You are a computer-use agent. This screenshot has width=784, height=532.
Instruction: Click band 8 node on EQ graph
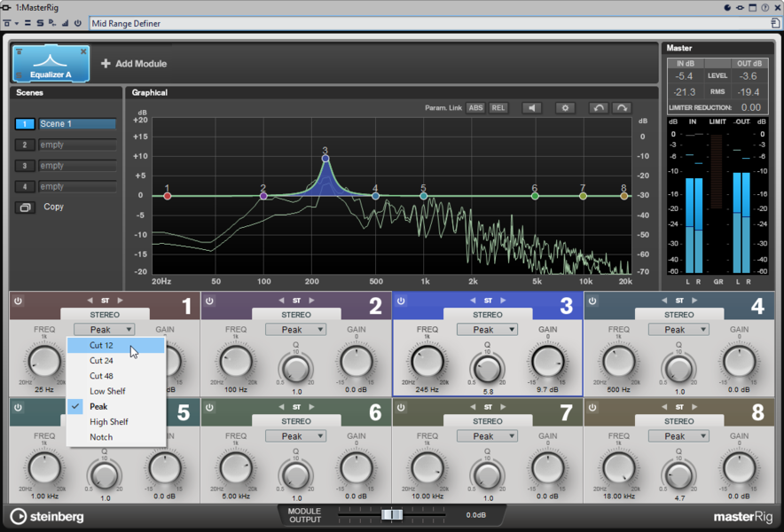coord(624,196)
